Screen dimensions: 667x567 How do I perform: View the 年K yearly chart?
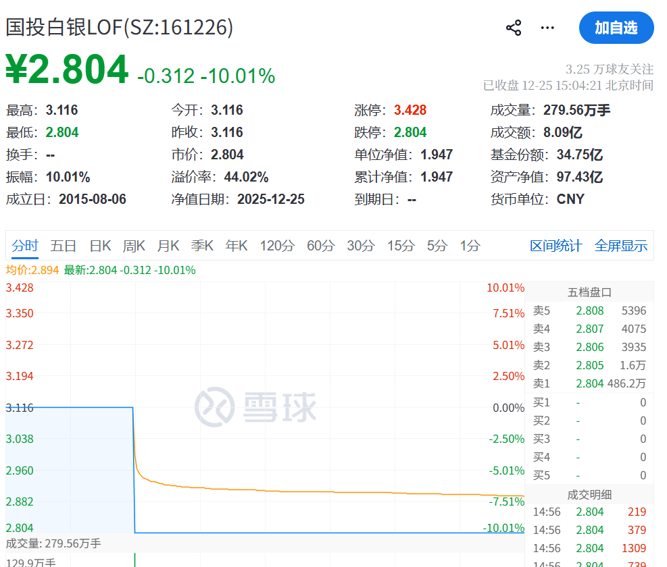tap(236, 245)
